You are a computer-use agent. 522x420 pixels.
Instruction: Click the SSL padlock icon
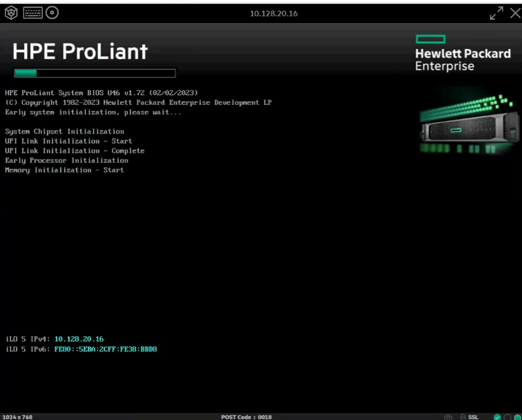tap(463, 417)
